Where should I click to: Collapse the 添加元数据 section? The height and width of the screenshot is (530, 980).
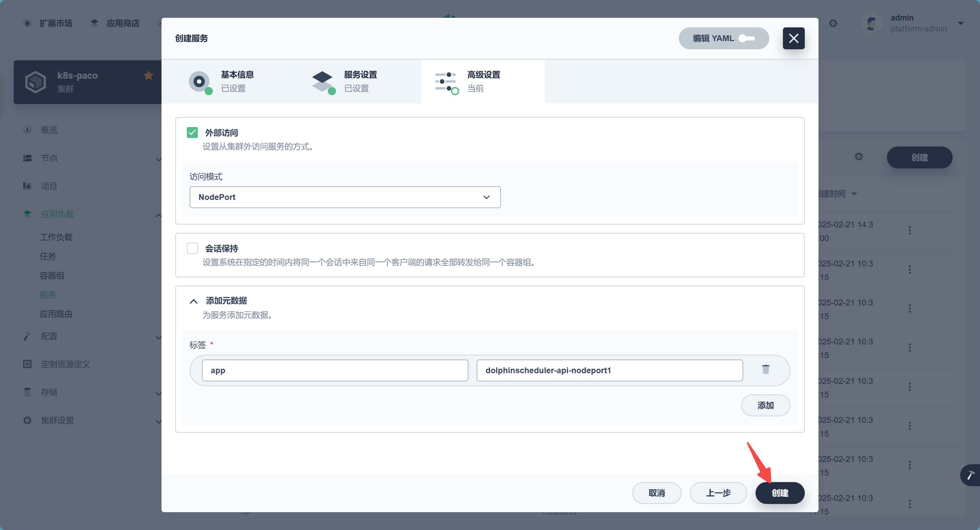(194, 301)
